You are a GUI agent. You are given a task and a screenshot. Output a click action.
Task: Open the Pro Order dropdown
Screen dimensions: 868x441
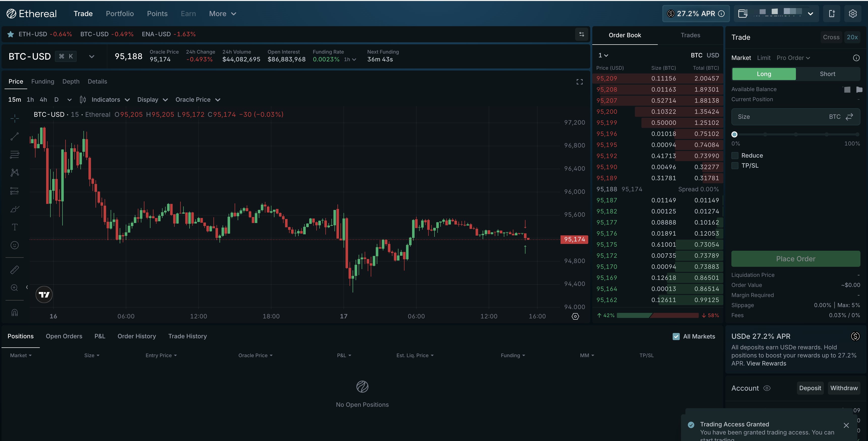pyautogui.click(x=793, y=58)
